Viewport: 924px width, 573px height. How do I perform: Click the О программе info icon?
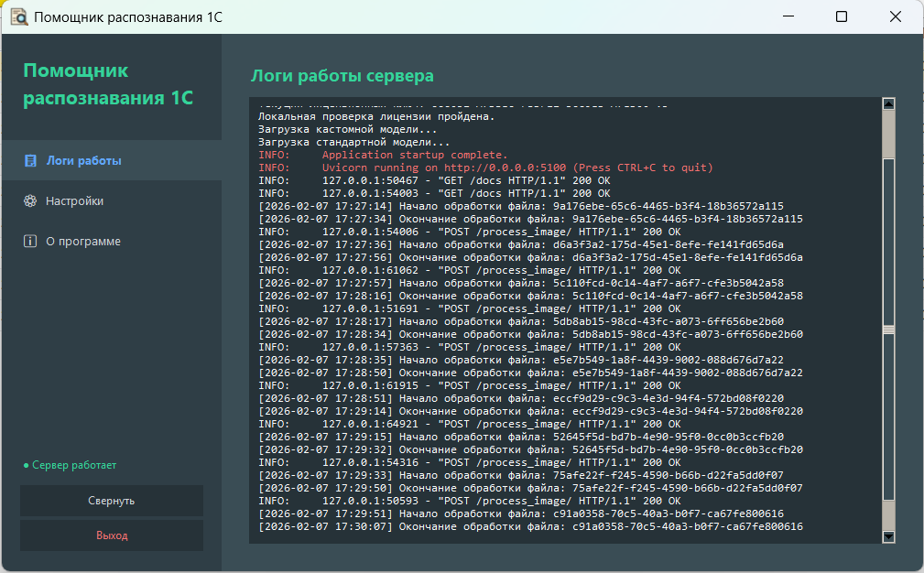point(30,242)
